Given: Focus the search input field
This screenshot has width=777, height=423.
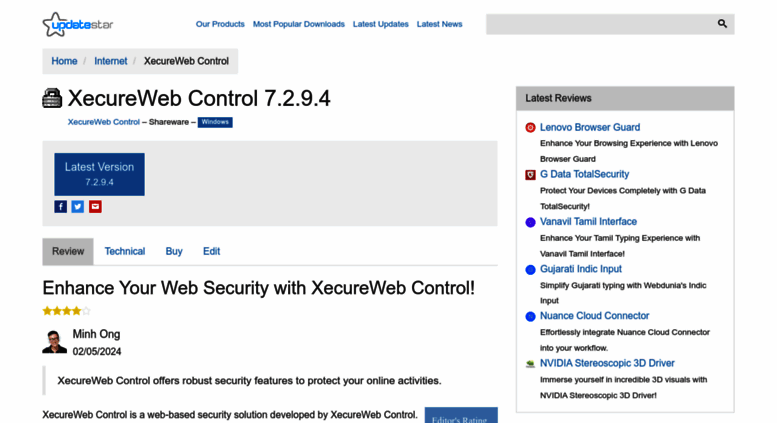Looking at the screenshot, I should (x=600, y=24).
